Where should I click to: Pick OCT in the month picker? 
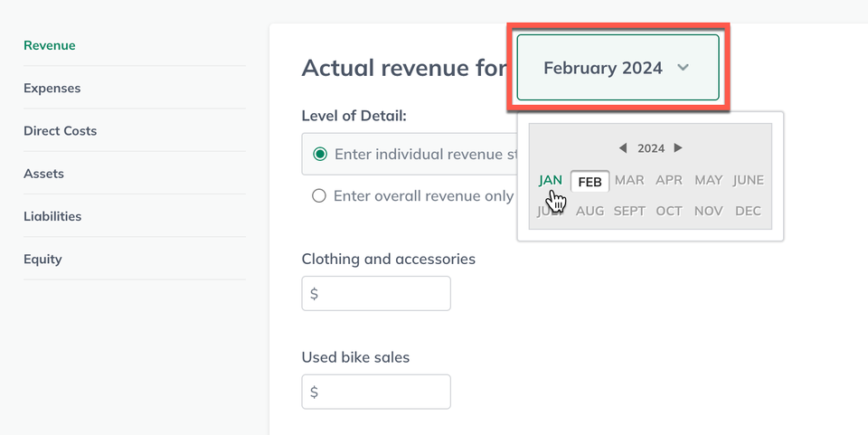tap(669, 211)
